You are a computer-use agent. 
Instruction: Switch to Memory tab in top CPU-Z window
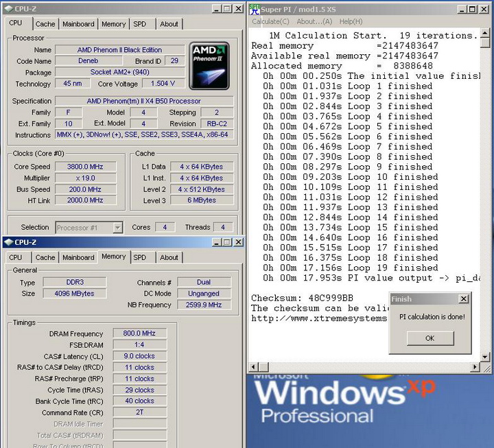pyautogui.click(x=113, y=24)
